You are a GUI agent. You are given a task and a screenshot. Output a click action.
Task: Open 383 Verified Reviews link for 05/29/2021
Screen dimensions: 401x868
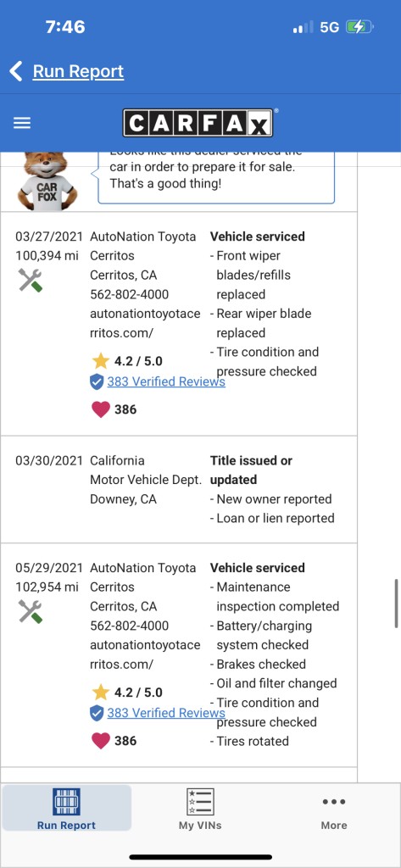click(166, 713)
